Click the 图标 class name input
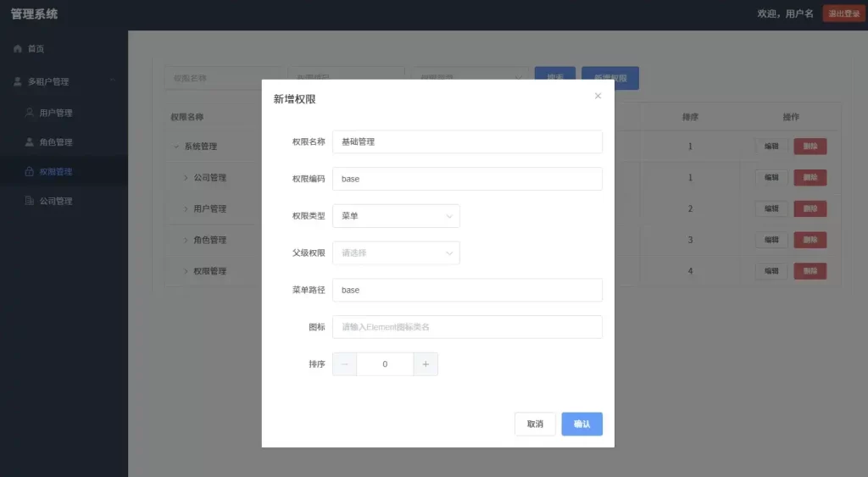Viewport: 868px width, 477px height. pos(467,327)
